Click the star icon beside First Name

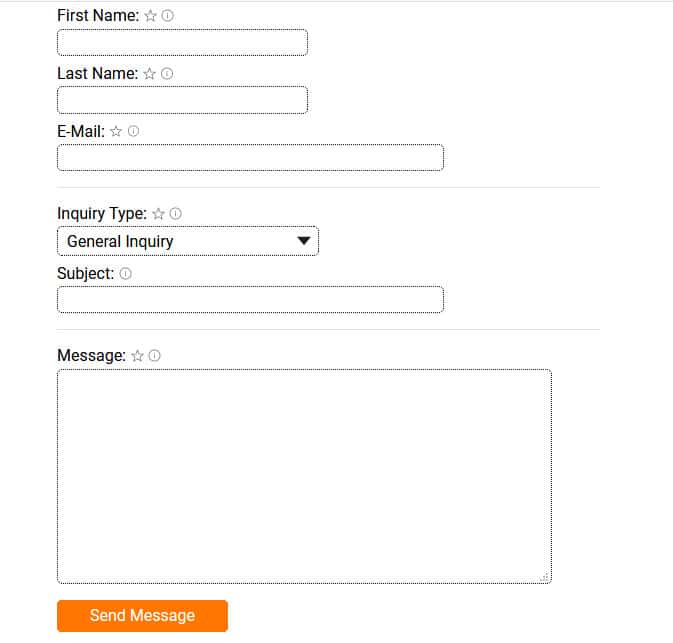[150, 16]
